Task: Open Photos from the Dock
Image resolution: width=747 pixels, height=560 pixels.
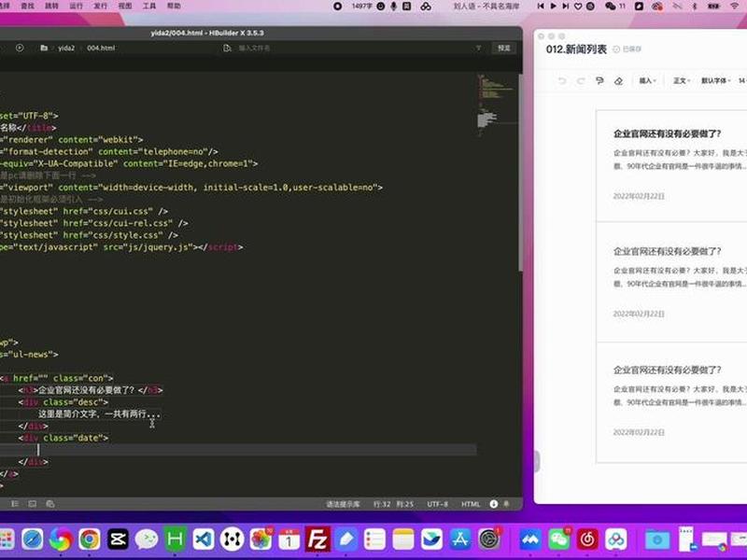Action: point(261,539)
